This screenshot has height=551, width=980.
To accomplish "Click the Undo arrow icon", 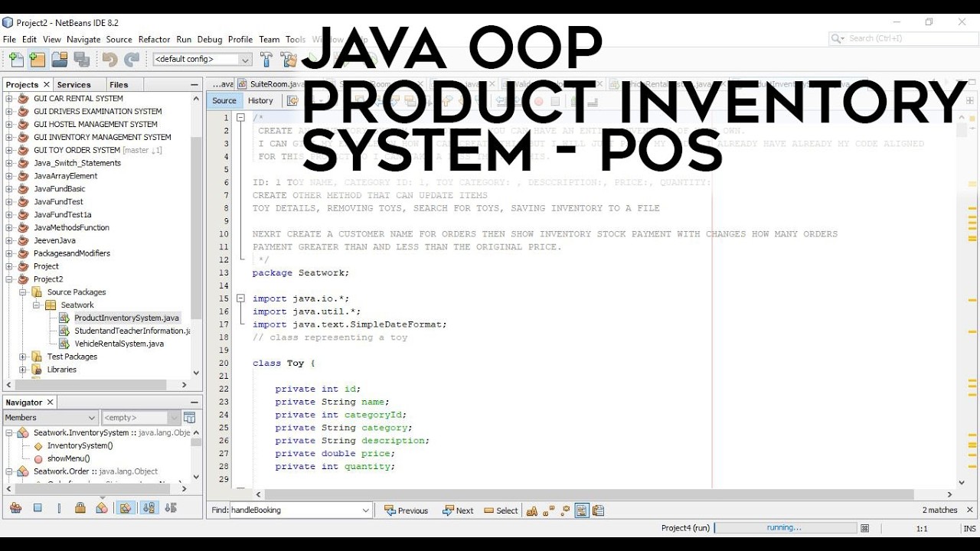I will click(110, 59).
